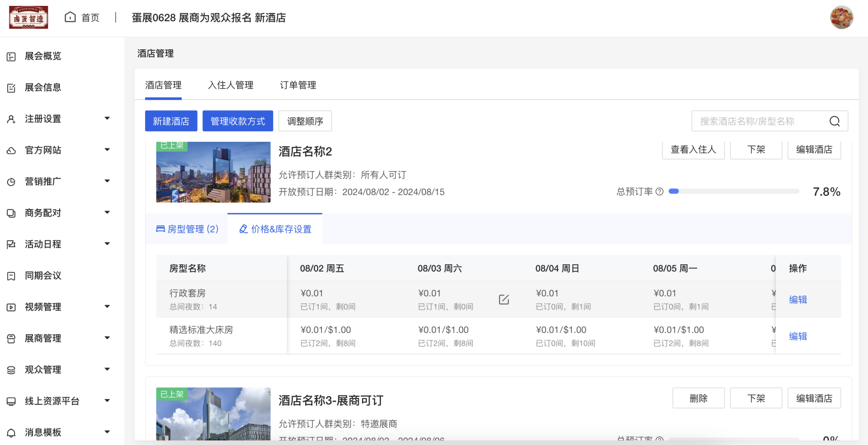The width and height of the screenshot is (868, 445).
Task: Click 编辑 link in 行政套房 row
Action: tap(798, 300)
